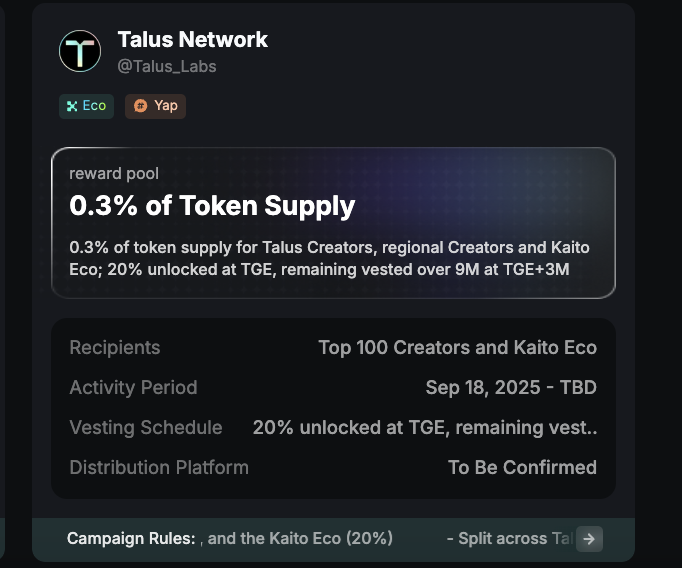Screen dimensions: 682x568
Task: Click the Eco tag icon
Action: (x=72, y=106)
